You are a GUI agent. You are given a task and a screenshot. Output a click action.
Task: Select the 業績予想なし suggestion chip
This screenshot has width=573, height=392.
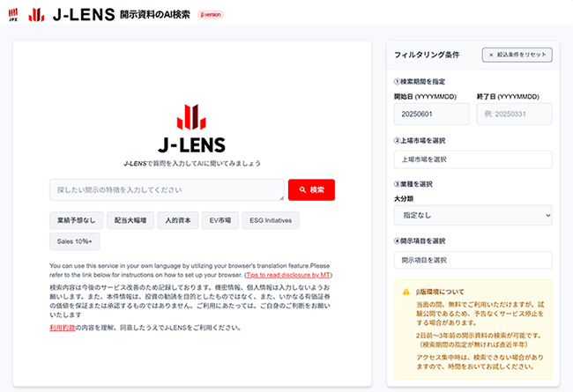(77, 220)
